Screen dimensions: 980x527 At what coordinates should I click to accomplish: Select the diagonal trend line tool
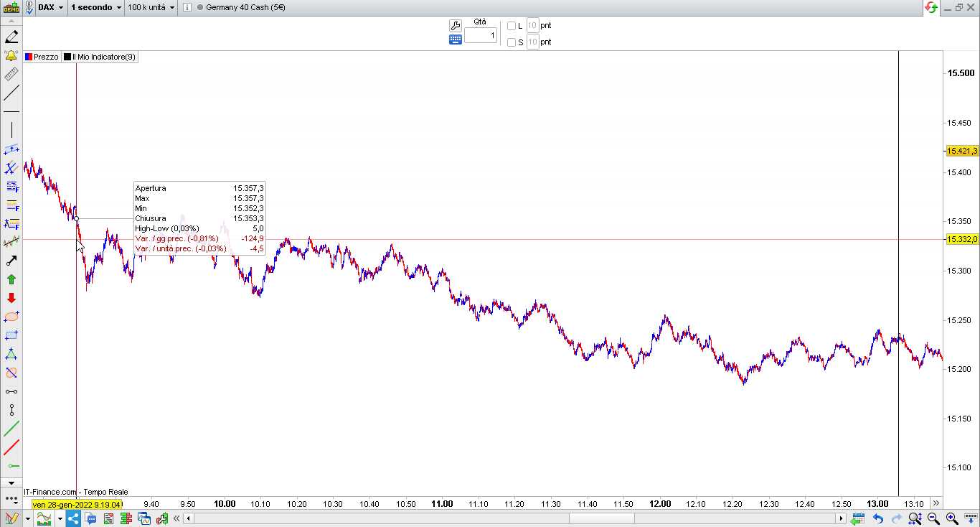pyautogui.click(x=11, y=93)
